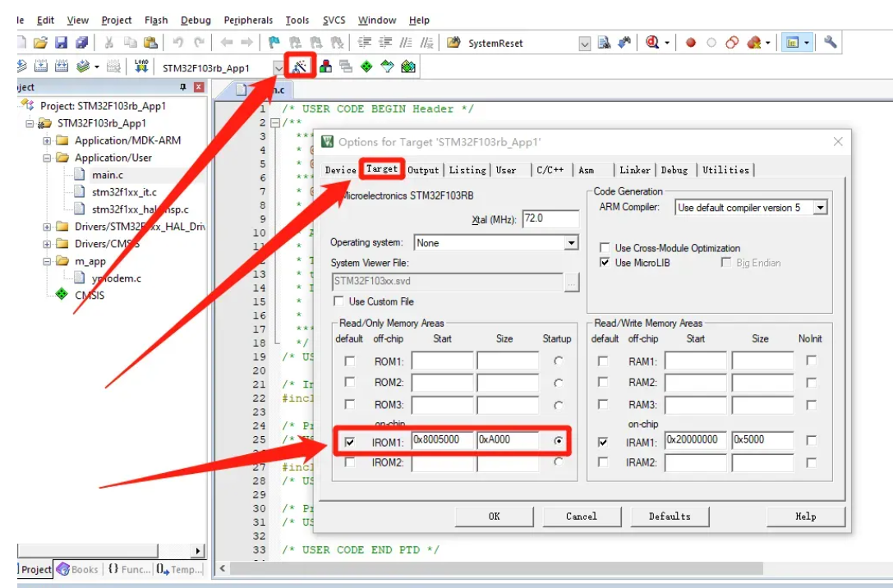Select the IROM1 Startup radio button
This screenshot has width=893, height=588.
pyautogui.click(x=558, y=440)
